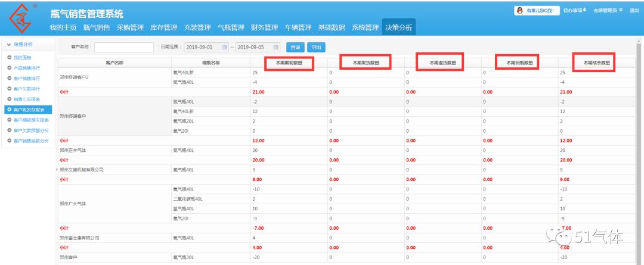Click the 本期结余数量 column header
The width and height of the screenshot is (644, 265).
pyautogui.click(x=596, y=63)
